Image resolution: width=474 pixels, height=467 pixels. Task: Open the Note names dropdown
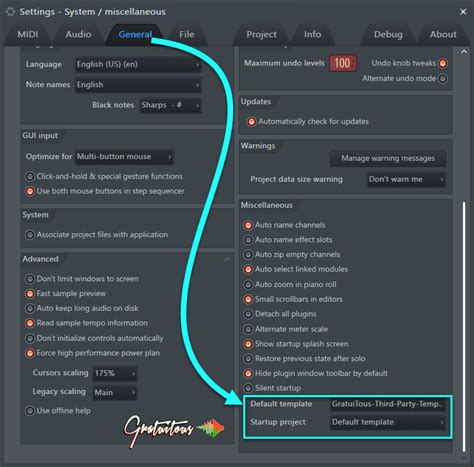point(138,85)
